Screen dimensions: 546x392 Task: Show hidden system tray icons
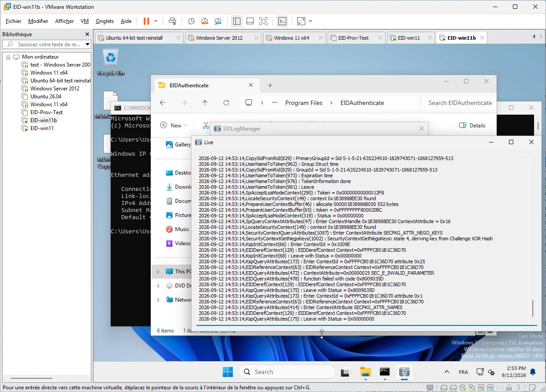pyautogui.click(x=447, y=372)
